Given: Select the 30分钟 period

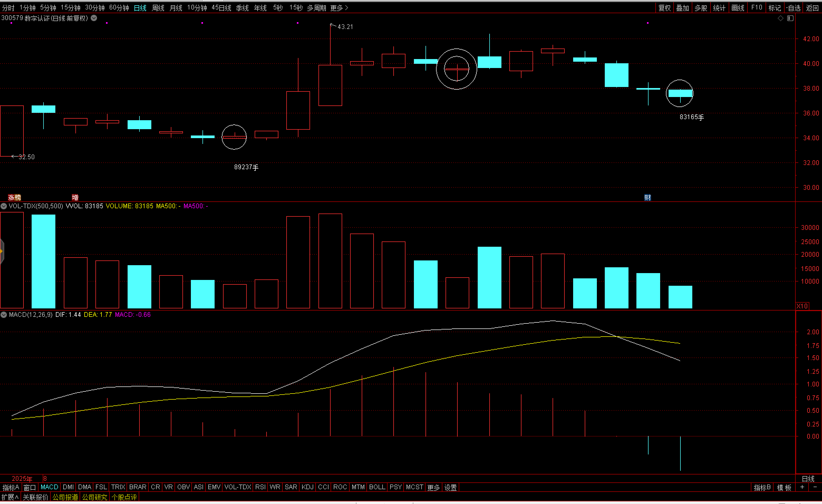Looking at the screenshot, I should point(95,8).
